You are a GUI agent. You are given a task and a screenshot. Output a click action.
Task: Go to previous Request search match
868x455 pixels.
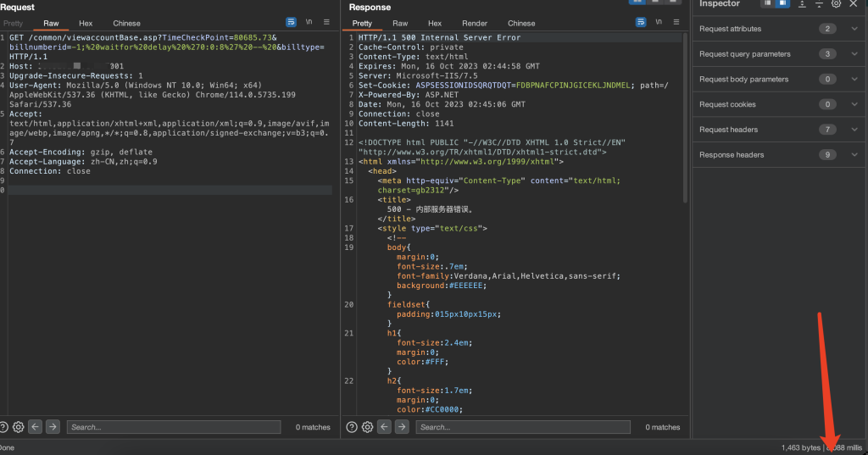[x=36, y=427]
